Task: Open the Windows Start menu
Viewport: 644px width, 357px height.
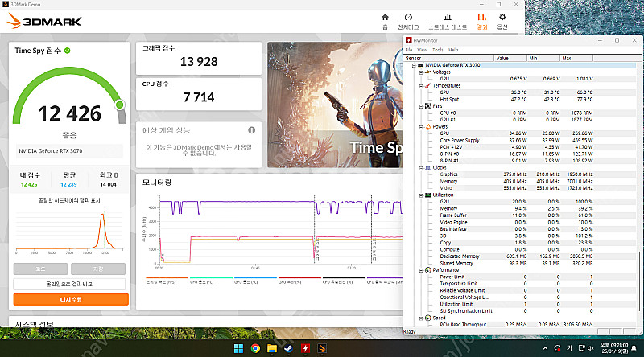Action: tap(238, 348)
